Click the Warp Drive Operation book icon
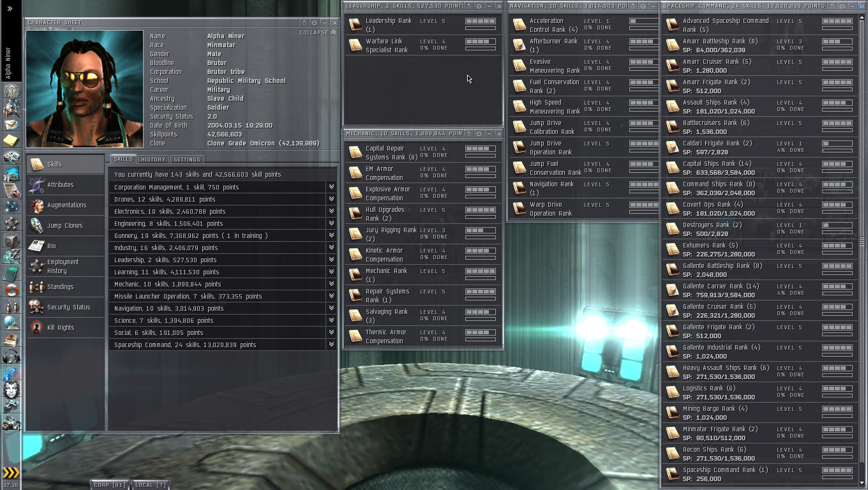The image size is (868, 490). pyautogui.click(x=520, y=208)
